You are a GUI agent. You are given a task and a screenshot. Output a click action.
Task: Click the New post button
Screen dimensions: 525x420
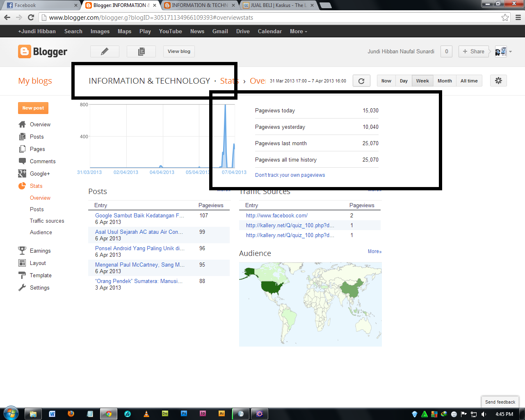(33, 108)
